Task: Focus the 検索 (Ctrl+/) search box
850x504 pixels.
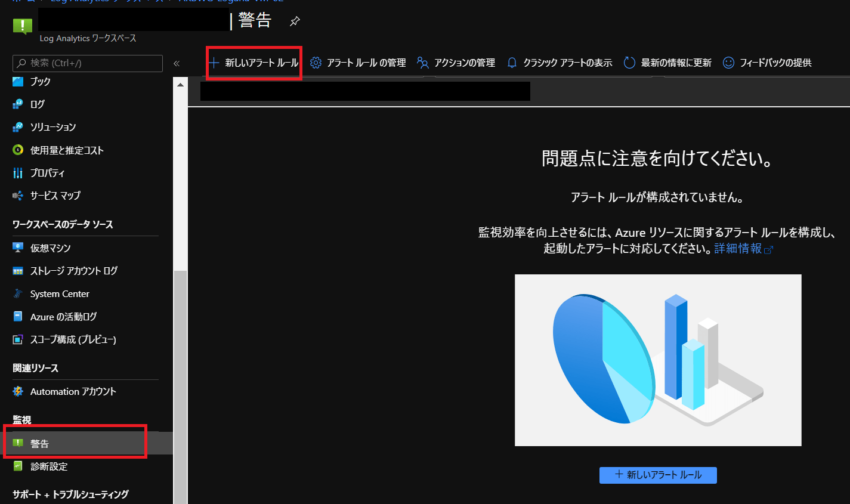Action: pos(88,63)
